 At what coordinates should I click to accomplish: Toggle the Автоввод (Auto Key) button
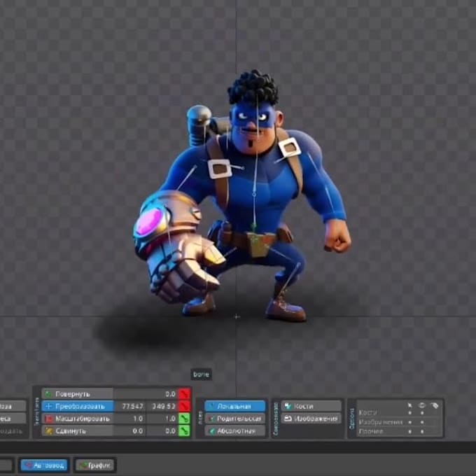(x=44, y=465)
